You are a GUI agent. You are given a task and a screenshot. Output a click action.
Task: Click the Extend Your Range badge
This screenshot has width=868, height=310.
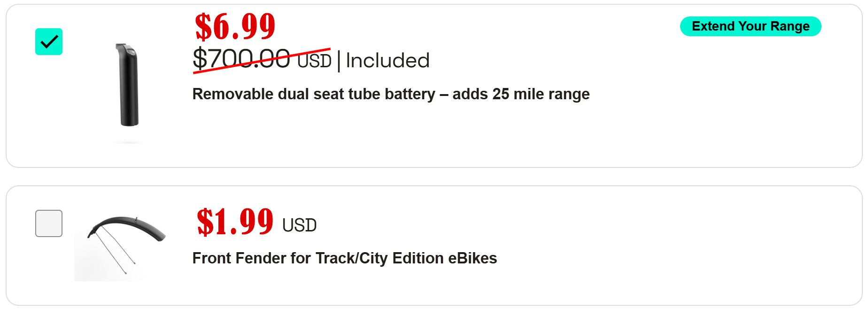[750, 26]
